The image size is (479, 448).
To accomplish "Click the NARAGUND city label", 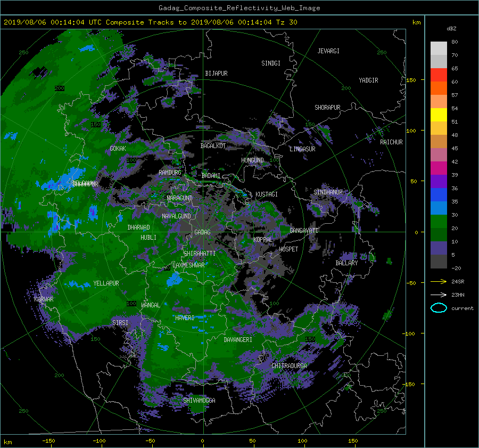I will [180, 198].
